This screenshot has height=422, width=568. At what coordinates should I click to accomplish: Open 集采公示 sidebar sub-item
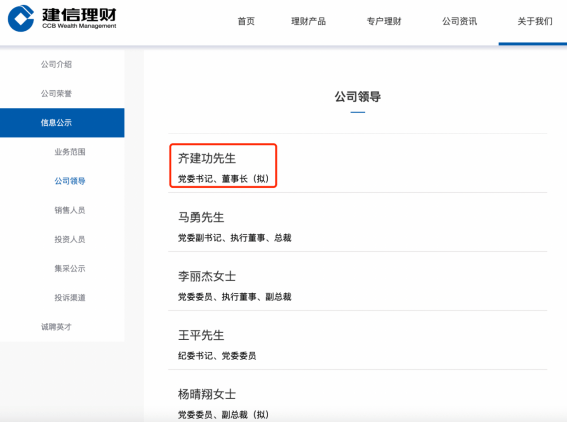point(70,268)
